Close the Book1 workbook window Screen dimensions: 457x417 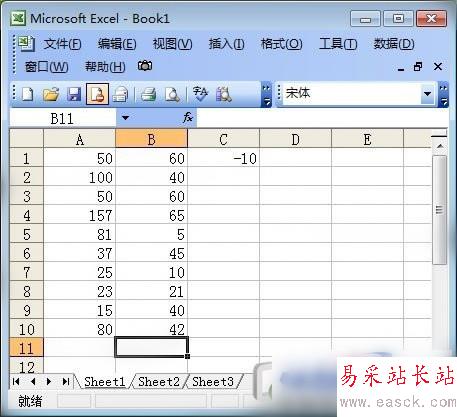coord(438,67)
